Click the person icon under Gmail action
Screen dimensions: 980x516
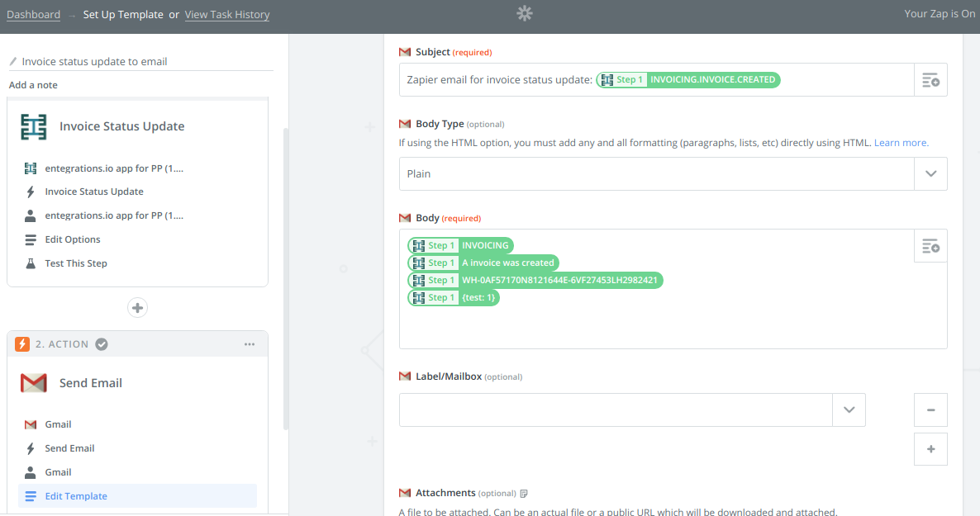pos(30,472)
